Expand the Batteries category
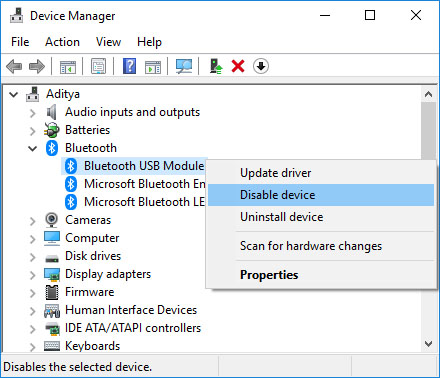The image size is (440, 378). click(x=32, y=131)
